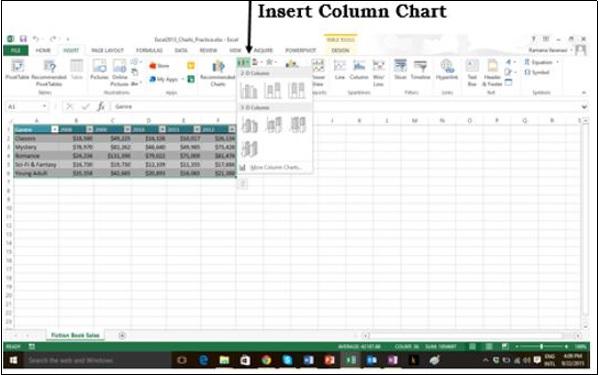Insert a Win/Loss sparkline
Screen dimensions: 599x375
coord(378,73)
